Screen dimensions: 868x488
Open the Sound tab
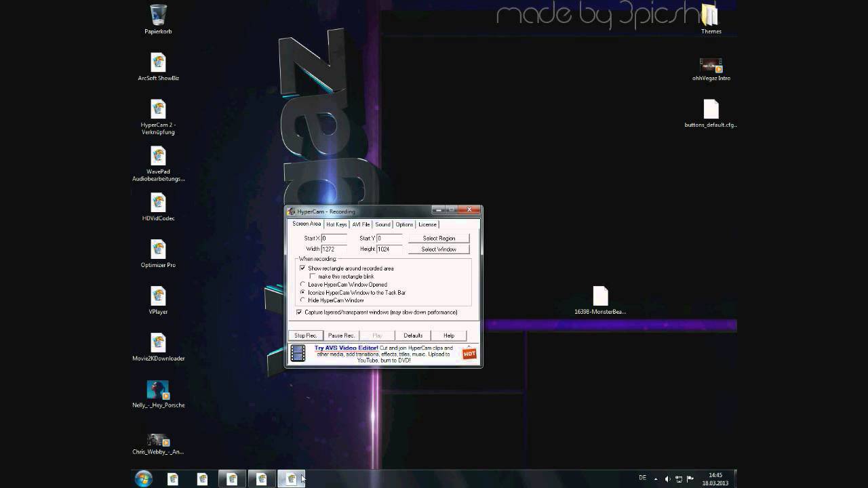tap(383, 224)
